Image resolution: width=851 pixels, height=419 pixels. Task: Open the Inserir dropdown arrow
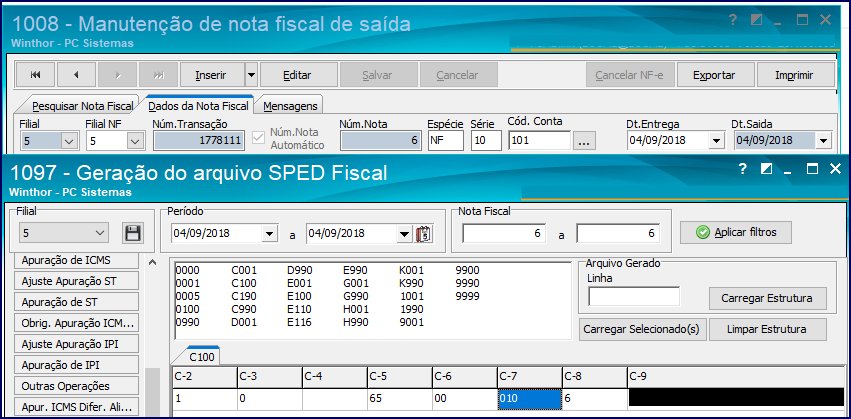[251, 75]
